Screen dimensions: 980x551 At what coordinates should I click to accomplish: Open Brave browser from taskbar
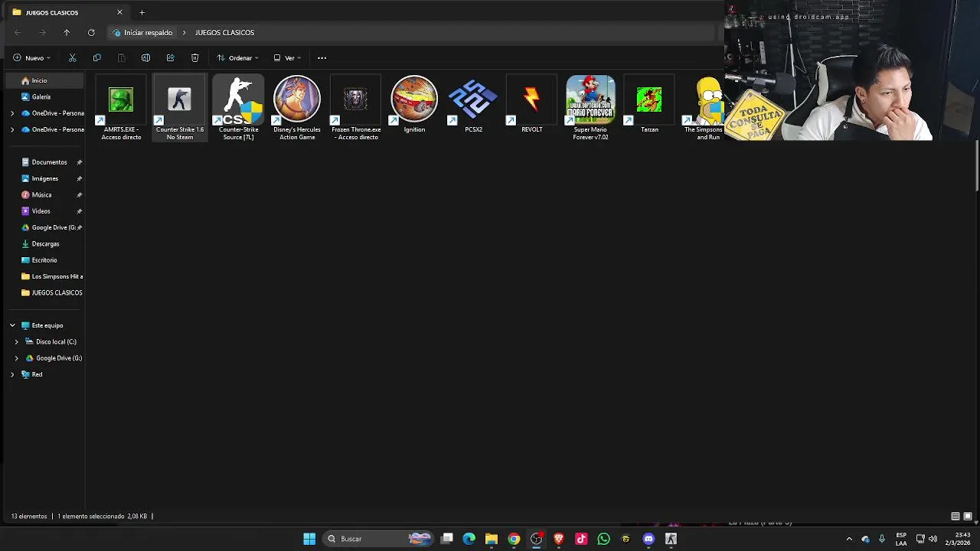click(x=559, y=539)
